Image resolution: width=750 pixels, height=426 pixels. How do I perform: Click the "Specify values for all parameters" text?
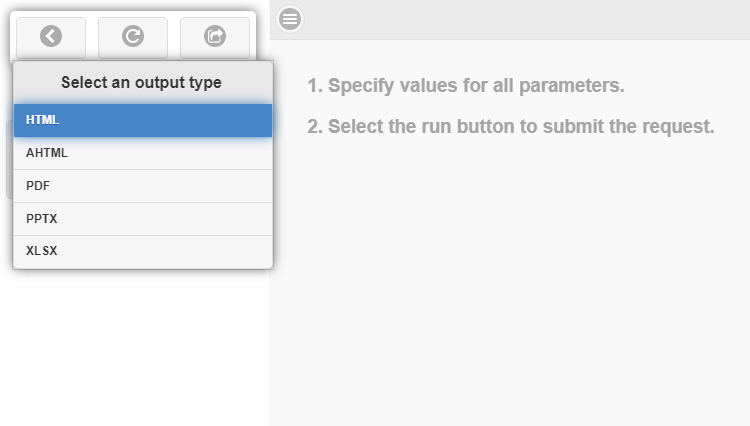pos(466,86)
